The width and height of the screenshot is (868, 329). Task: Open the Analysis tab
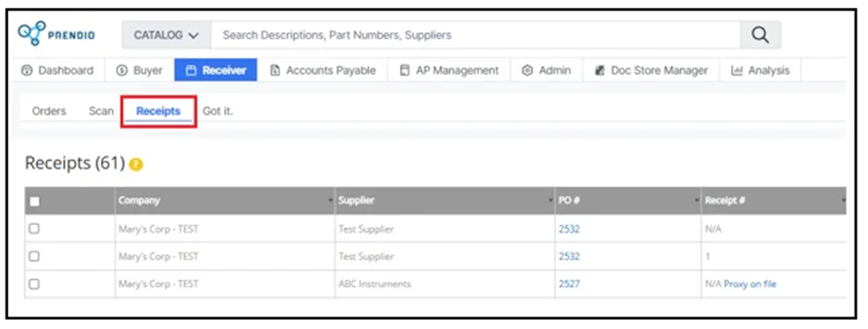tap(760, 70)
